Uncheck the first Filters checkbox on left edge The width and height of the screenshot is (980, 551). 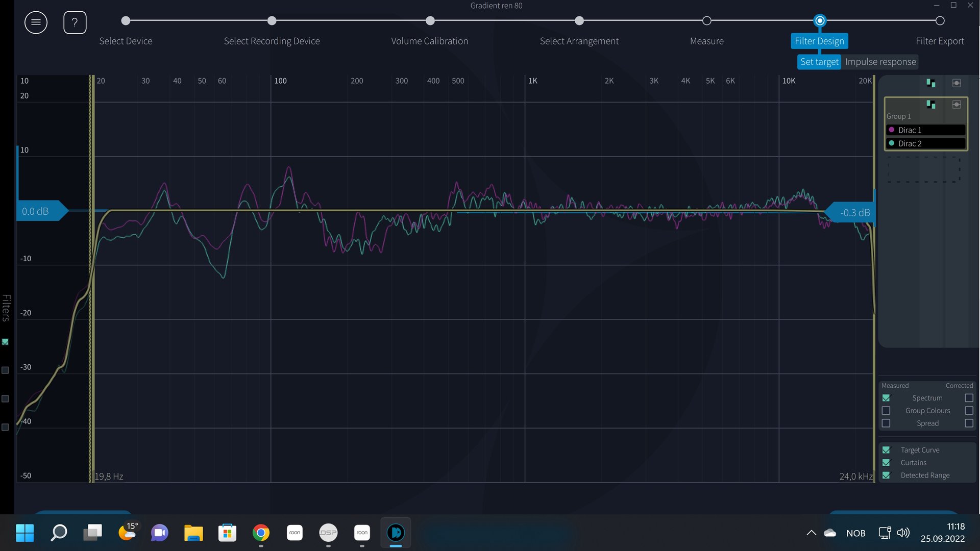pyautogui.click(x=5, y=342)
